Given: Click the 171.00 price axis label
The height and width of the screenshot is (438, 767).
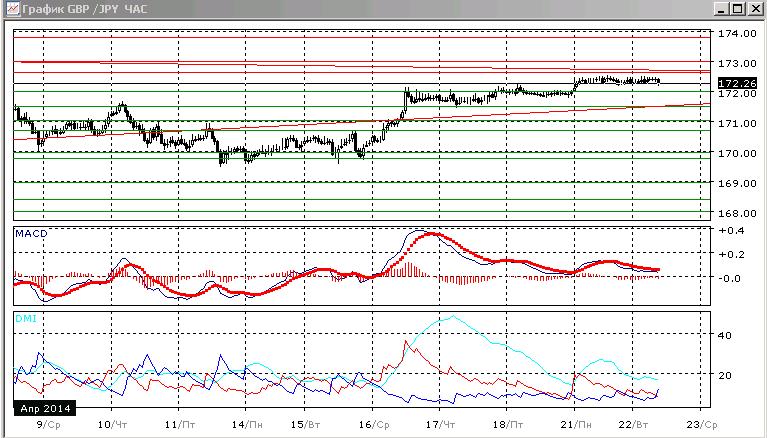Looking at the screenshot, I should [x=737, y=123].
